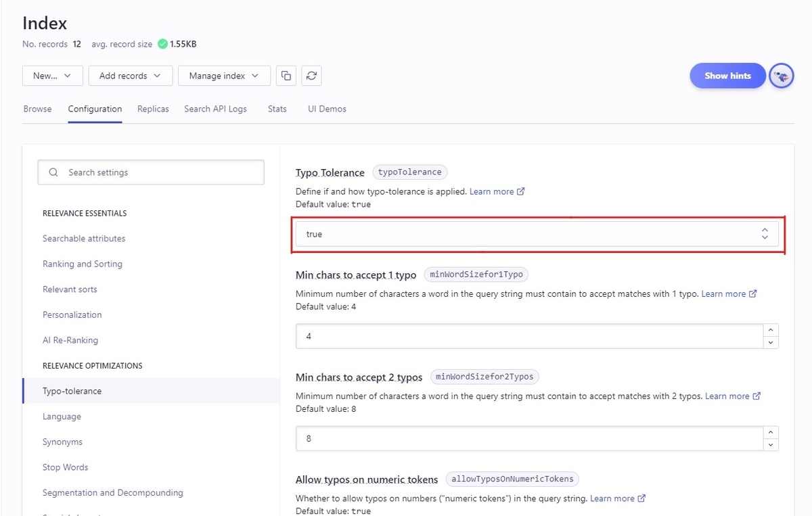Expand the New... dropdown menu
Screen dimensions: 812x516
click(x=52, y=76)
